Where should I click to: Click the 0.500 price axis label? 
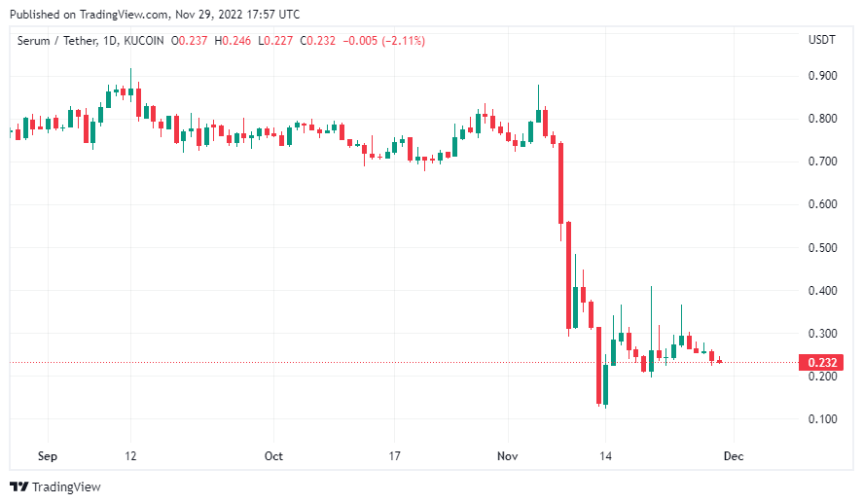click(x=821, y=248)
